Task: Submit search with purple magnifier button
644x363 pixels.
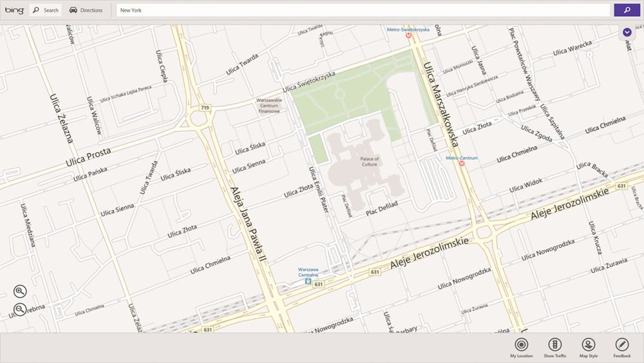Action: 627,10
